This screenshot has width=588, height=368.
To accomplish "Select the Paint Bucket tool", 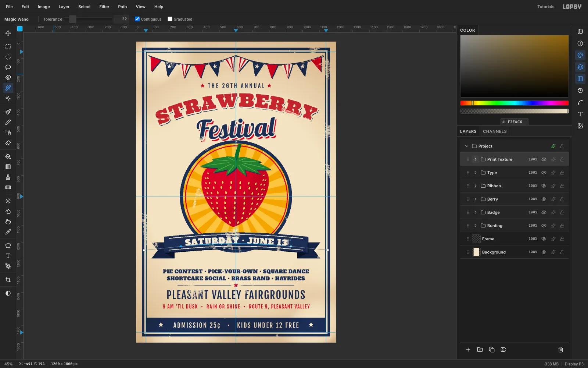I will 8,156.
